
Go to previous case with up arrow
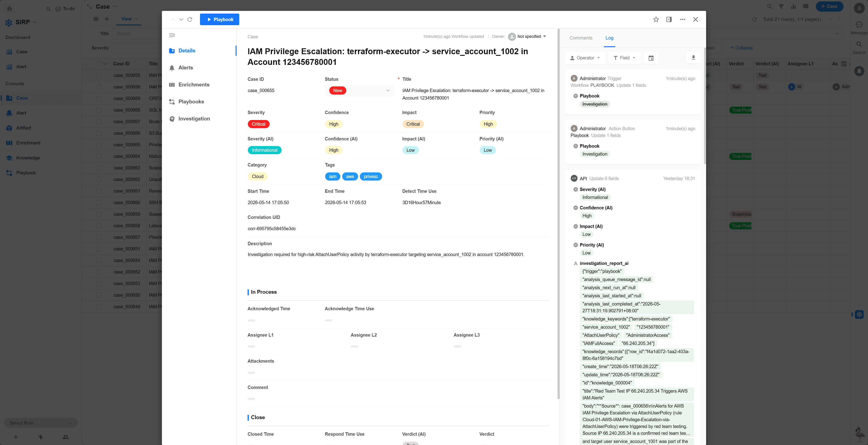point(173,20)
